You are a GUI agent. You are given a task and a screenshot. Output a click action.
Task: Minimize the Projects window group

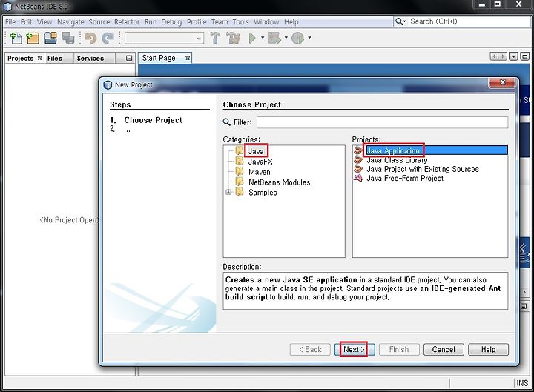pos(129,59)
